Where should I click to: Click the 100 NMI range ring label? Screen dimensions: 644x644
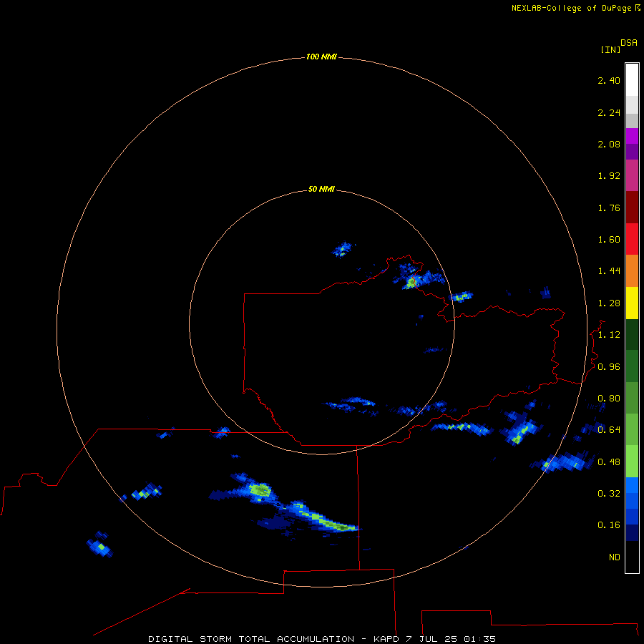(x=321, y=57)
